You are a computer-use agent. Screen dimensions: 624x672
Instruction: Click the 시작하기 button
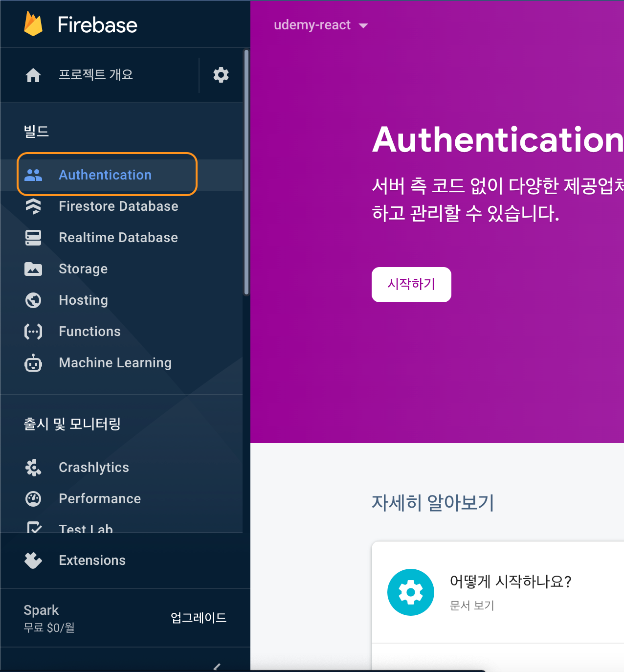tap(411, 285)
